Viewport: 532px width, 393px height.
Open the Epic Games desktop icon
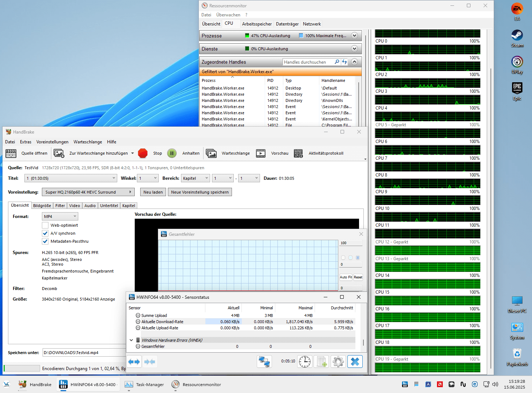[517, 91]
